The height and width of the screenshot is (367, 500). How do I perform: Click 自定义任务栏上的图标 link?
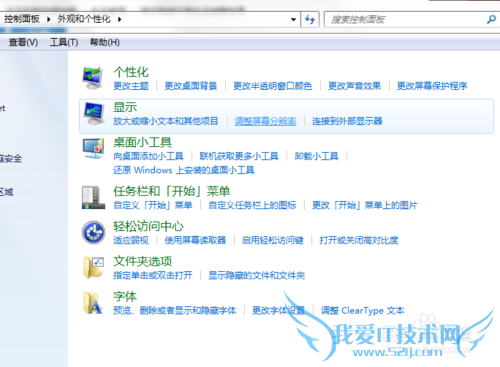pos(252,205)
